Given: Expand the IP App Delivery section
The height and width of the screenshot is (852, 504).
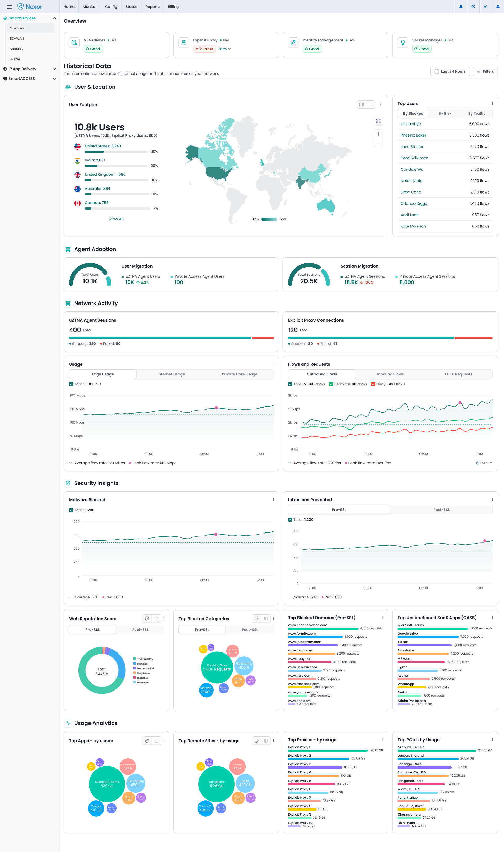Looking at the screenshot, I should 54,69.
